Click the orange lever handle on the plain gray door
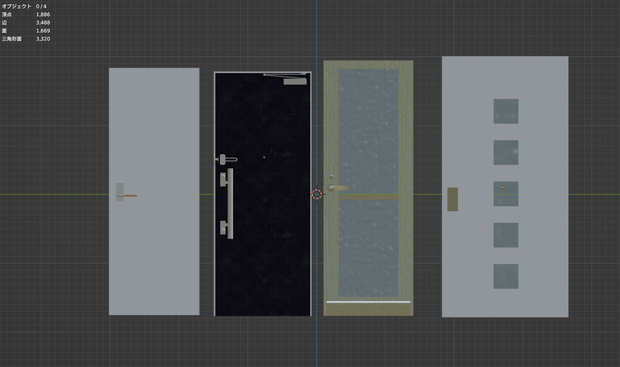 coord(130,195)
